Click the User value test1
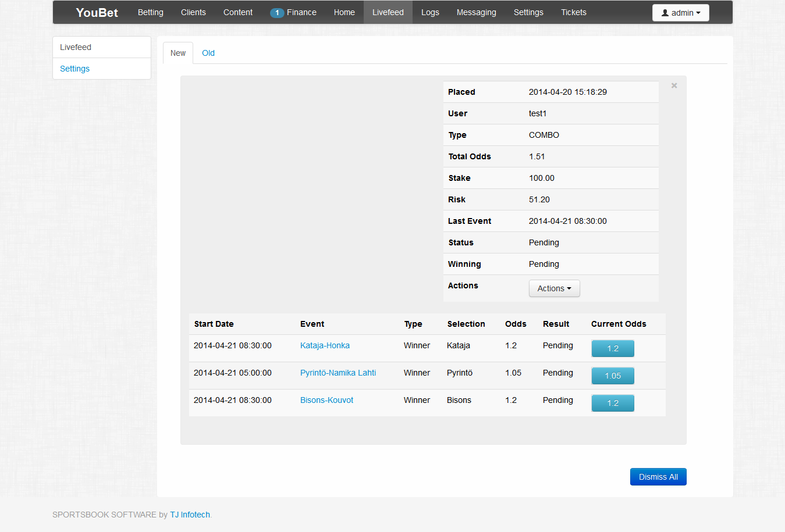The height and width of the screenshot is (532, 785). (538, 113)
